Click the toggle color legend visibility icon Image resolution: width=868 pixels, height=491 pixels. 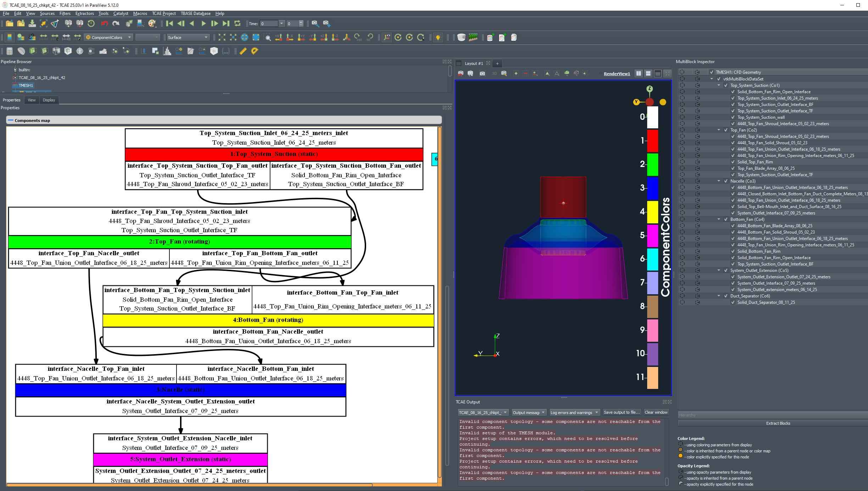click(10, 37)
